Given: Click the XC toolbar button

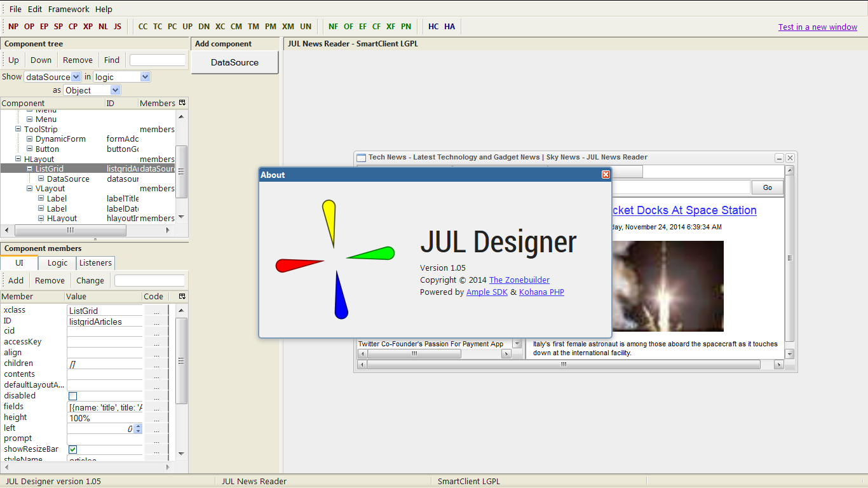Looking at the screenshot, I should 220,26.
